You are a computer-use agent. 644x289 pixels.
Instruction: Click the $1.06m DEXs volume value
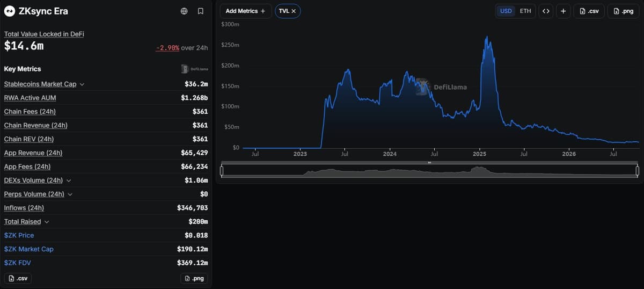click(196, 180)
